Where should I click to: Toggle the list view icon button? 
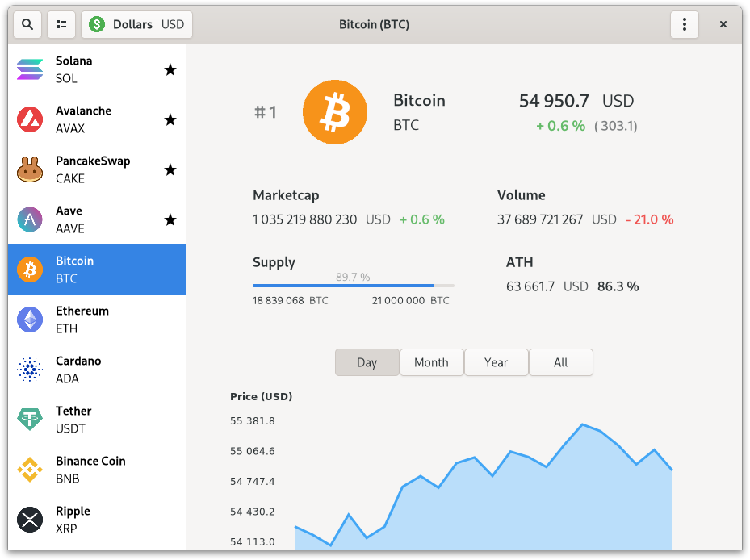[x=61, y=24]
